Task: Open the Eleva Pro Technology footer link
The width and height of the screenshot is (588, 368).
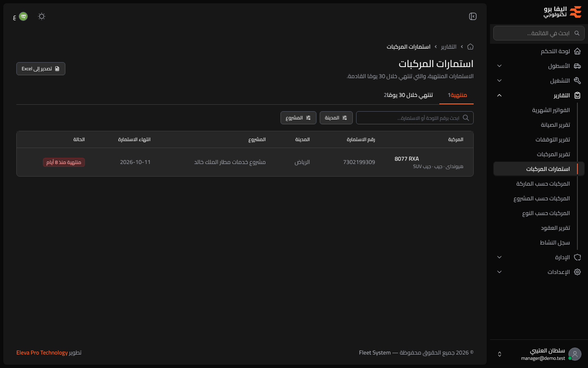Action: point(42,352)
